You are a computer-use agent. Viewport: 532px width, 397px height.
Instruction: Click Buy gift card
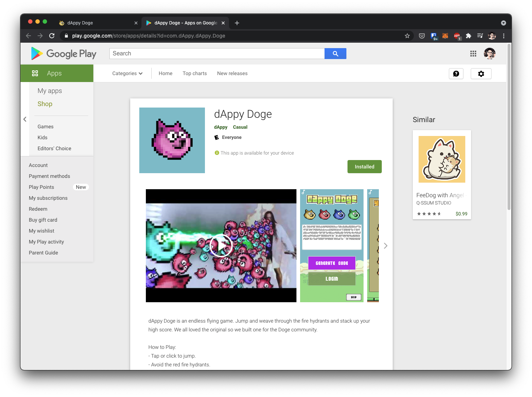pos(43,220)
